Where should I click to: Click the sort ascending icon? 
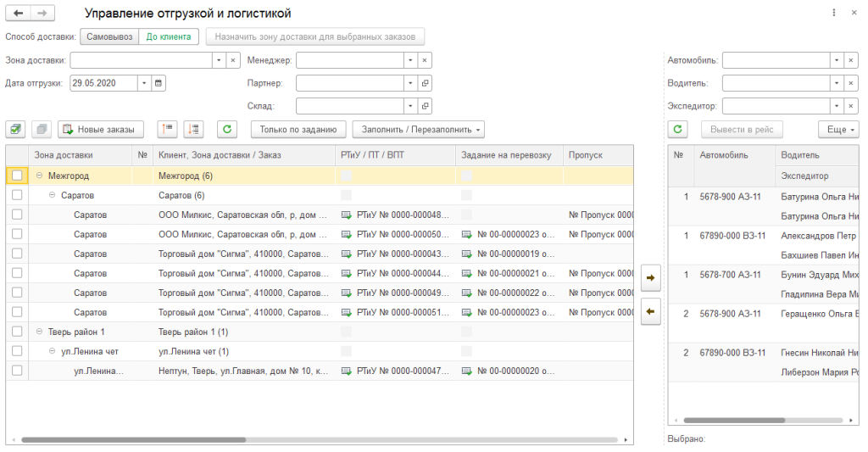[168, 129]
